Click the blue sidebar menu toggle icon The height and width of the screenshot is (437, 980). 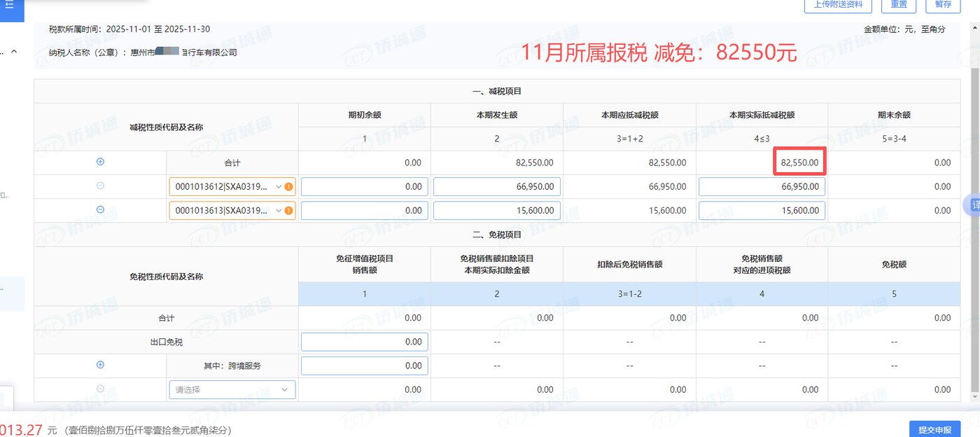(10, 6)
